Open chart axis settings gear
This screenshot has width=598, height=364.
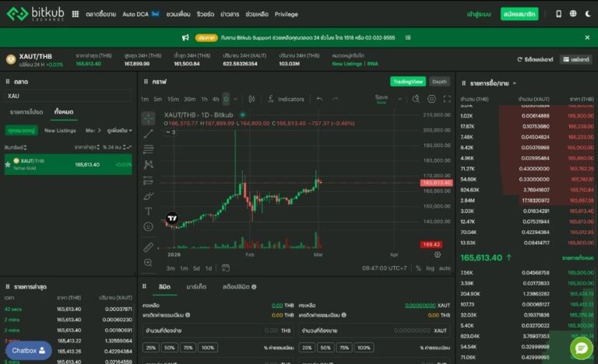pos(438,254)
